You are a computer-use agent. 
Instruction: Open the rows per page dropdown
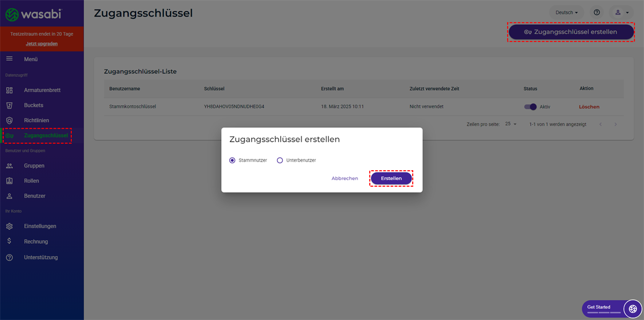(x=510, y=124)
